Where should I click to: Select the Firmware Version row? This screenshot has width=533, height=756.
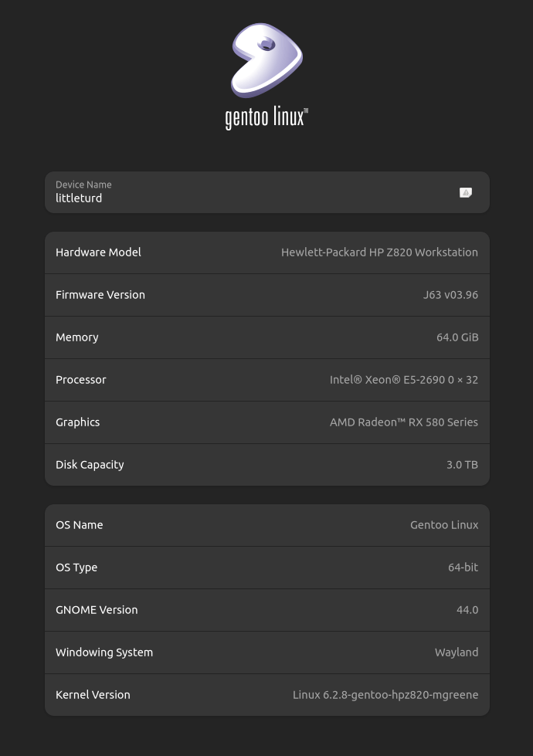point(266,294)
